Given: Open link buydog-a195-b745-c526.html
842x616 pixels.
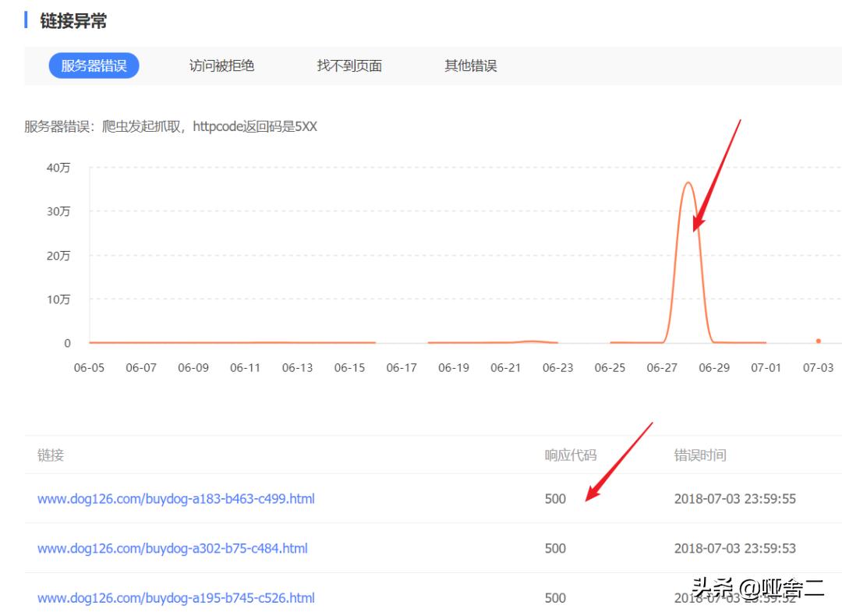Looking at the screenshot, I should pos(175,598).
